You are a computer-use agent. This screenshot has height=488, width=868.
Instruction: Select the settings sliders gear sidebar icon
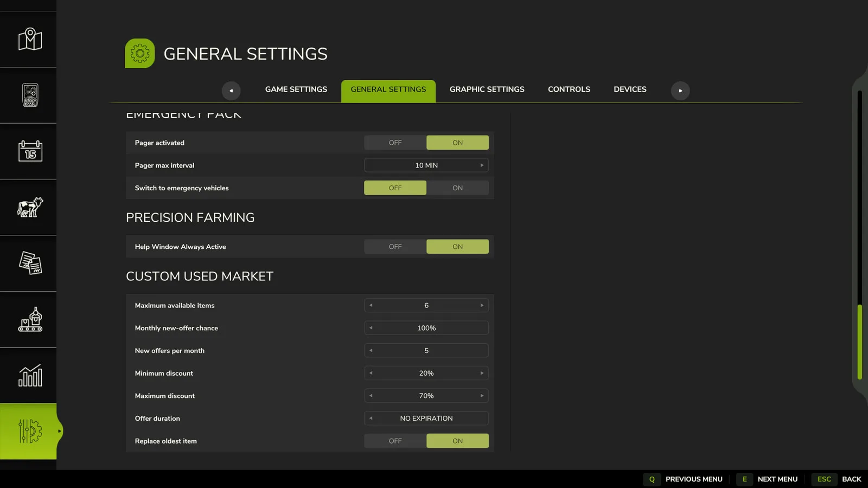30,431
